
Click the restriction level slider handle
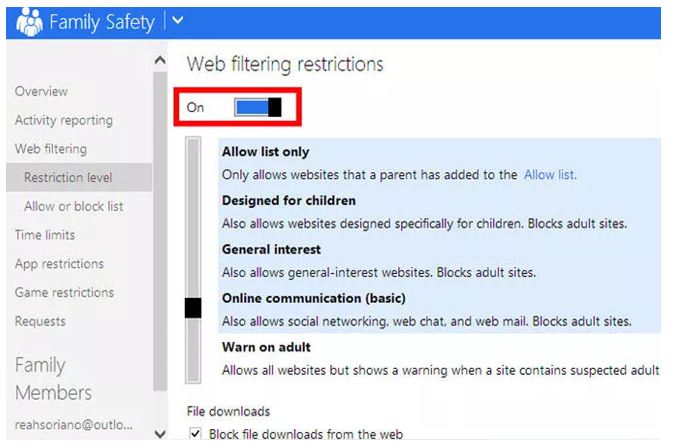pos(193,308)
